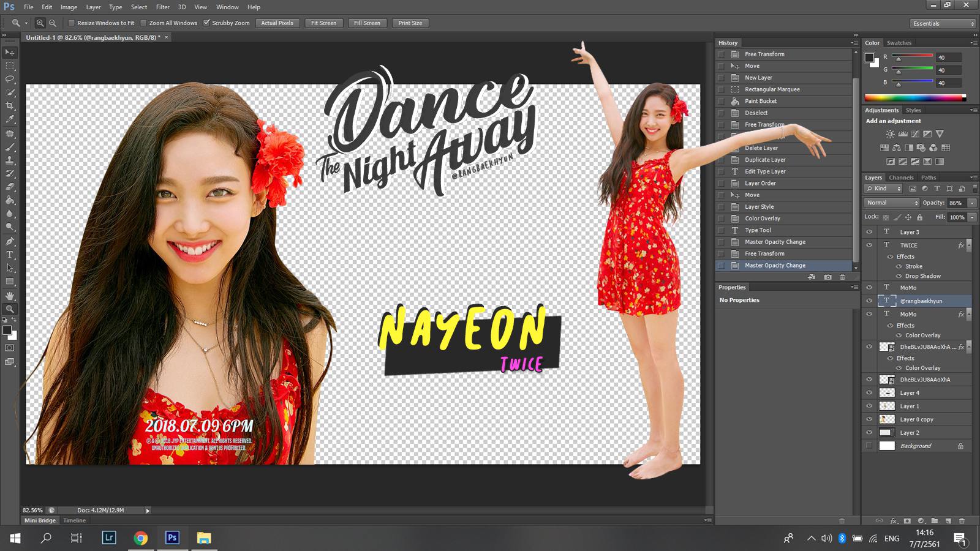Select the Horizontal Type tool
The image size is (980, 551).
[x=10, y=254]
